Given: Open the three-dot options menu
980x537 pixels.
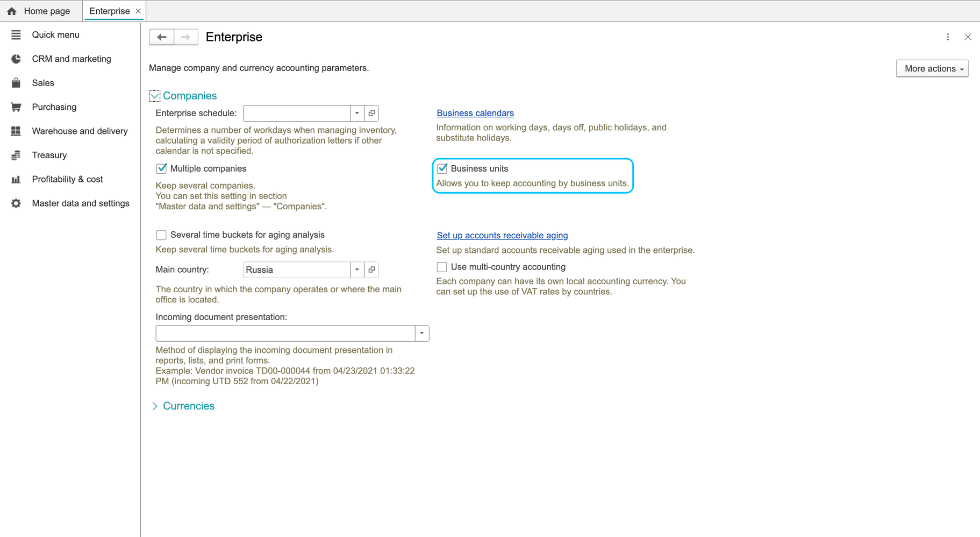Looking at the screenshot, I should 948,37.
